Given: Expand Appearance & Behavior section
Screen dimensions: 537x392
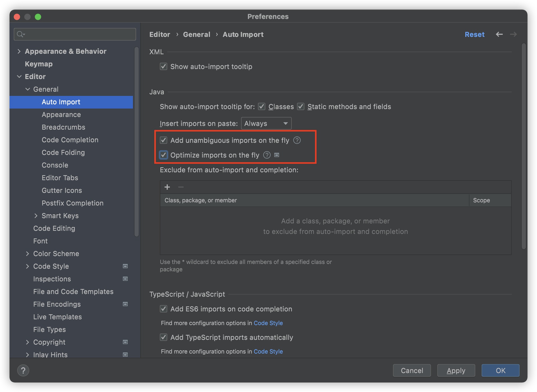Looking at the screenshot, I should coord(19,51).
